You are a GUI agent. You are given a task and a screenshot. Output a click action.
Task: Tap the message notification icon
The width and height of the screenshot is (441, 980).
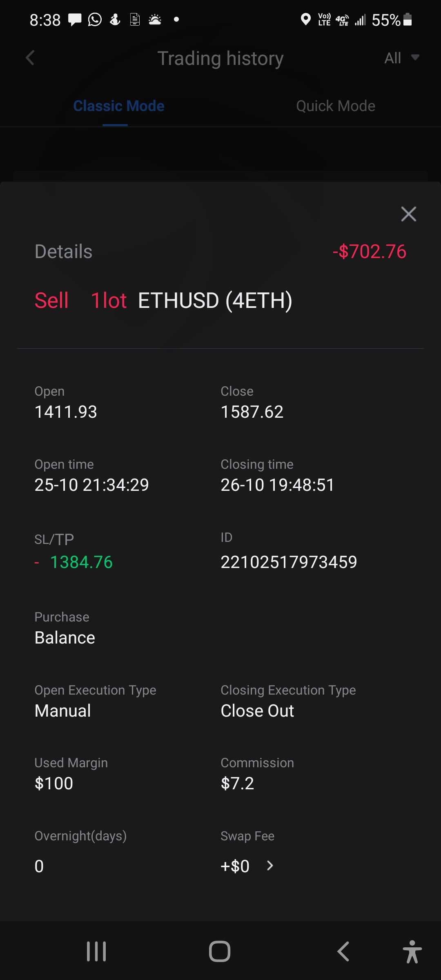click(74, 20)
